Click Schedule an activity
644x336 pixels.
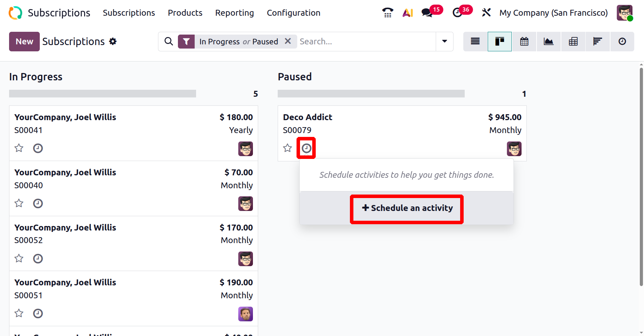point(407,208)
